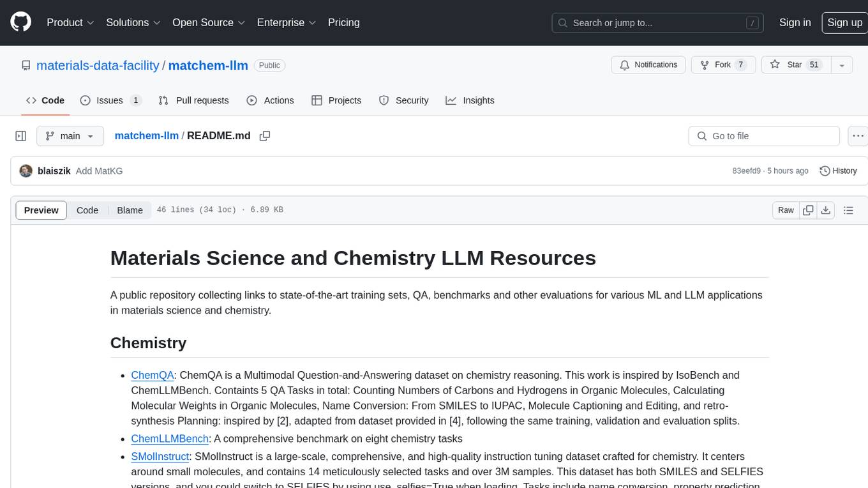Copy the README.md file path
This screenshot has height=488, width=868.
coord(265,136)
